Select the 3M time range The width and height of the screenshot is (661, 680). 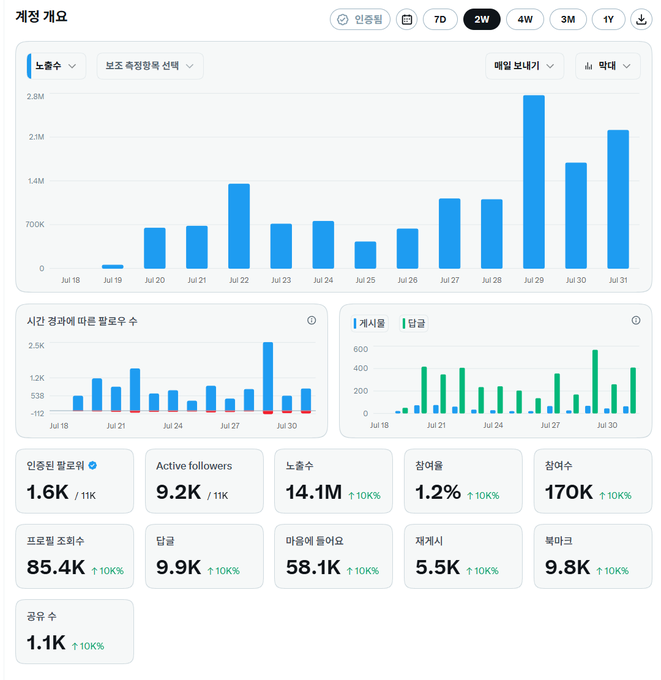pos(568,20)
